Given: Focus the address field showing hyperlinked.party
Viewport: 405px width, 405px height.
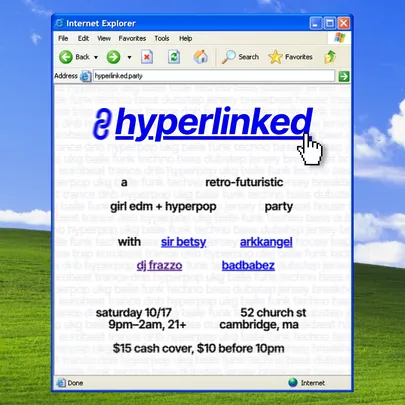Looking at the screenshot, I should [214, 76].
